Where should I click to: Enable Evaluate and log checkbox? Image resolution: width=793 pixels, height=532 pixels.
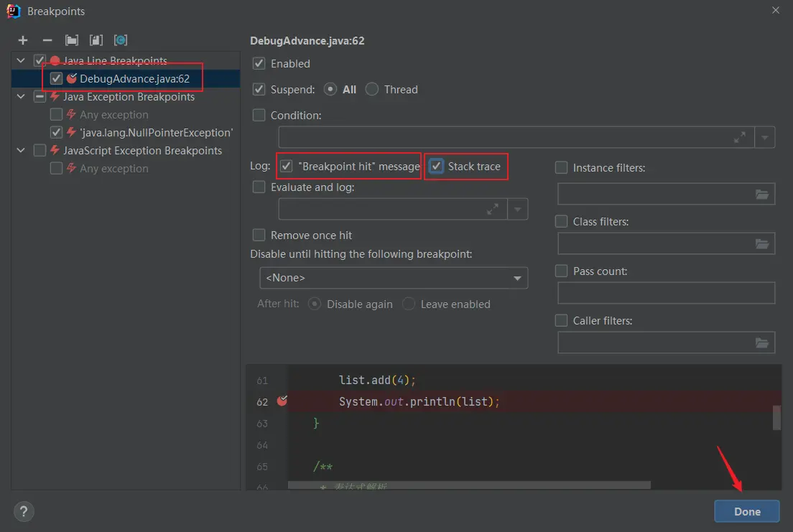pos(259,187)
